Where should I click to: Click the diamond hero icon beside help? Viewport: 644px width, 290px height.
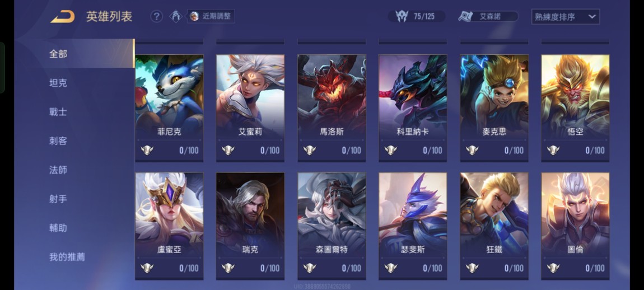coord(176,16)
